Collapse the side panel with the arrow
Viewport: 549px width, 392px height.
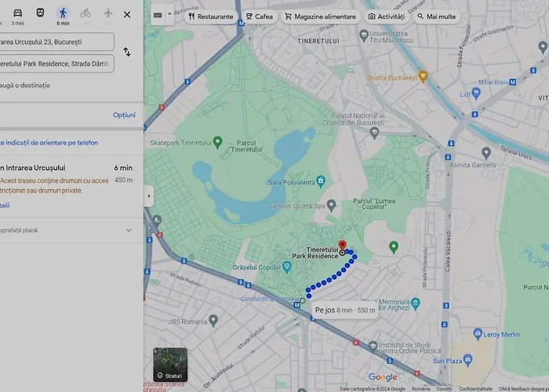(x=148, y=196)
